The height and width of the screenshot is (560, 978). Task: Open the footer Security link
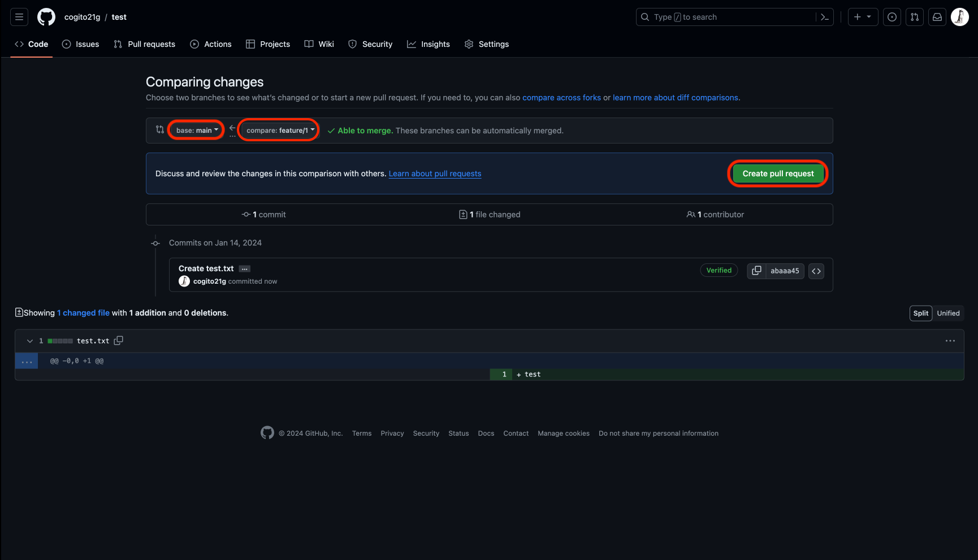pyautogui.click(x=426, y=433)
